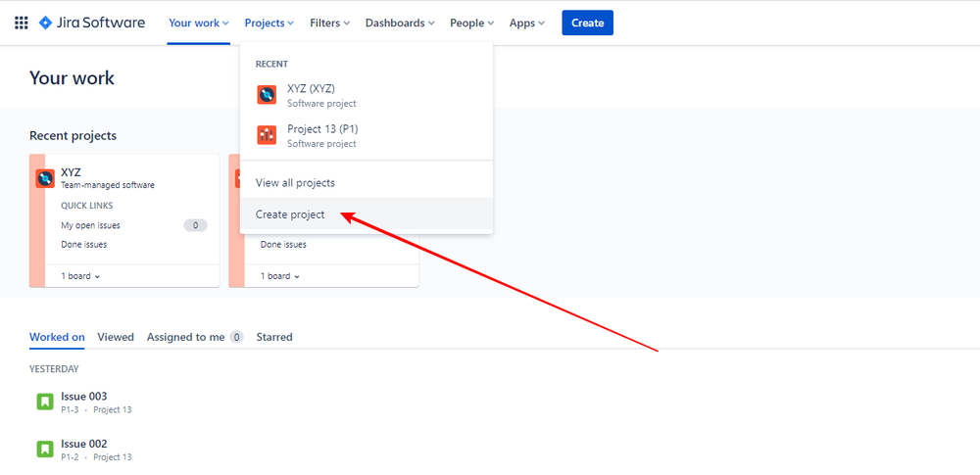Screen dimensions: 980x475
Task: Click the RECENT label in the dropdown
Action: (x=271, y=64)
